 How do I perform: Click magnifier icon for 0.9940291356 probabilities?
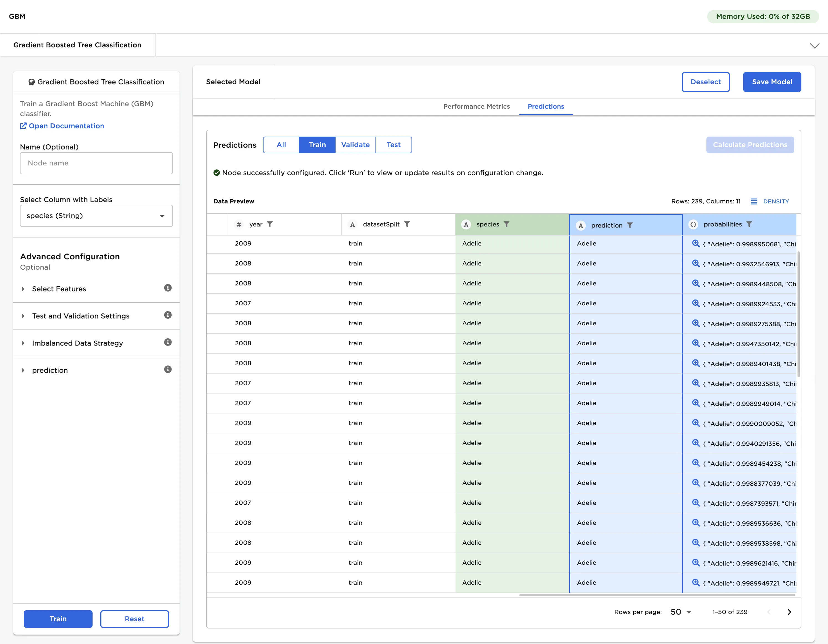coord(696,443)
